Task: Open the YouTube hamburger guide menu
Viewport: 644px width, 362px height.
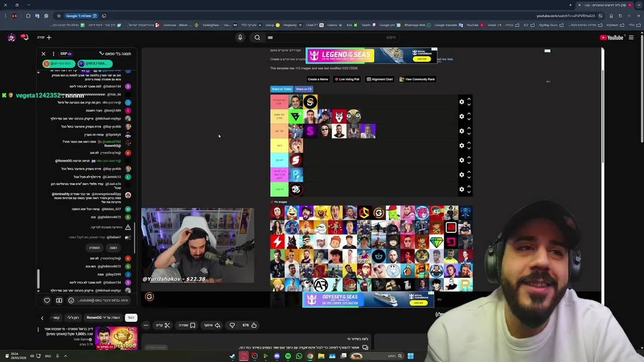Action: click(631, 37)
